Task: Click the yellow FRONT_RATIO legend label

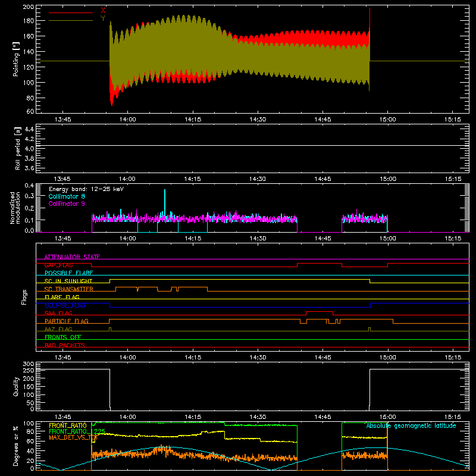Action: (x=68, y=425)
